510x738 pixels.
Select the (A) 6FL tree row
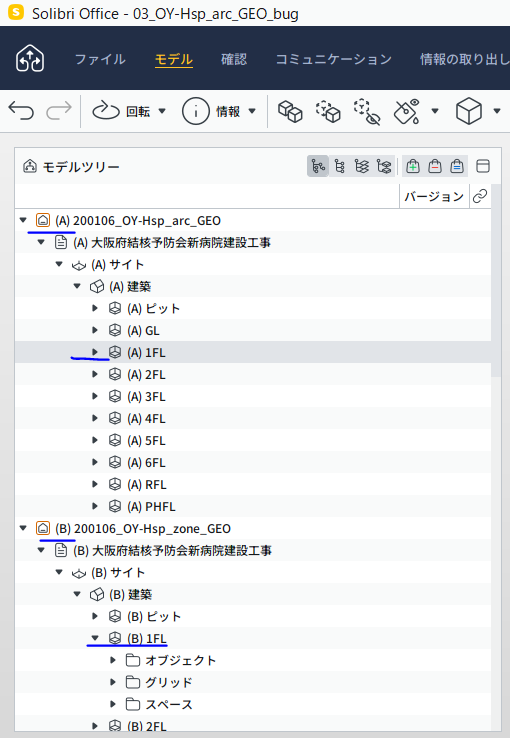(x=253, y=462)
